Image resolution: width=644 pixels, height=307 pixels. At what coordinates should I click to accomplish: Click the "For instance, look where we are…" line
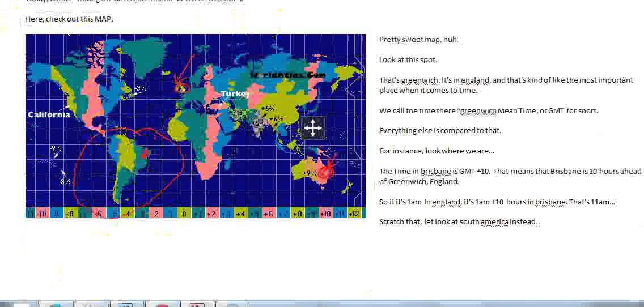click(x=437, y=151)
